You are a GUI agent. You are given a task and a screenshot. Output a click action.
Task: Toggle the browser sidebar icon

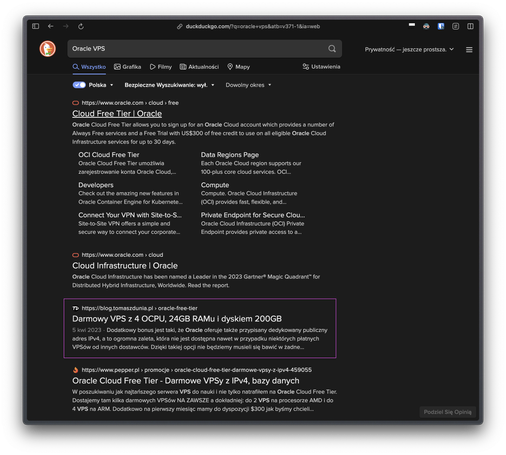(x=36, y=26)
